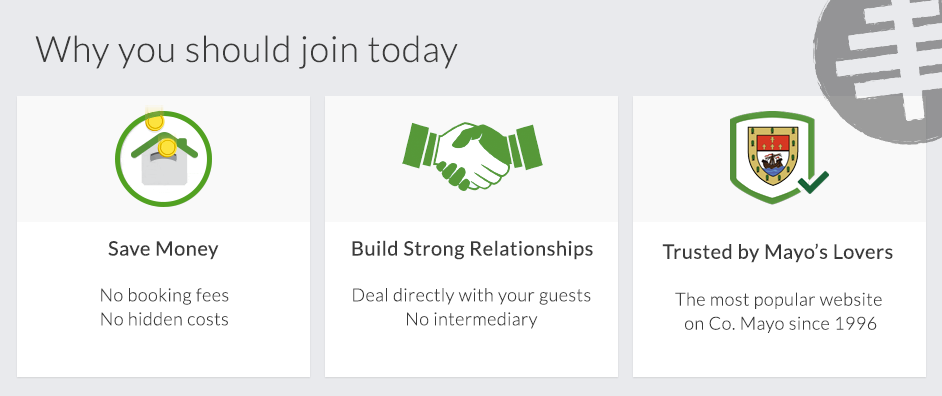Click 'on Co. Mayo since 1996' text
The image size is (942, 396).
point(780,324)
